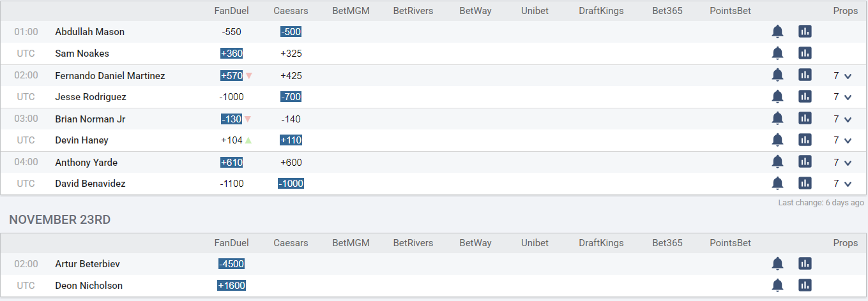This screenshot has width=868, height=301.
Task: Click the alert bell for Artur Beterbiev
Action: 777,263
